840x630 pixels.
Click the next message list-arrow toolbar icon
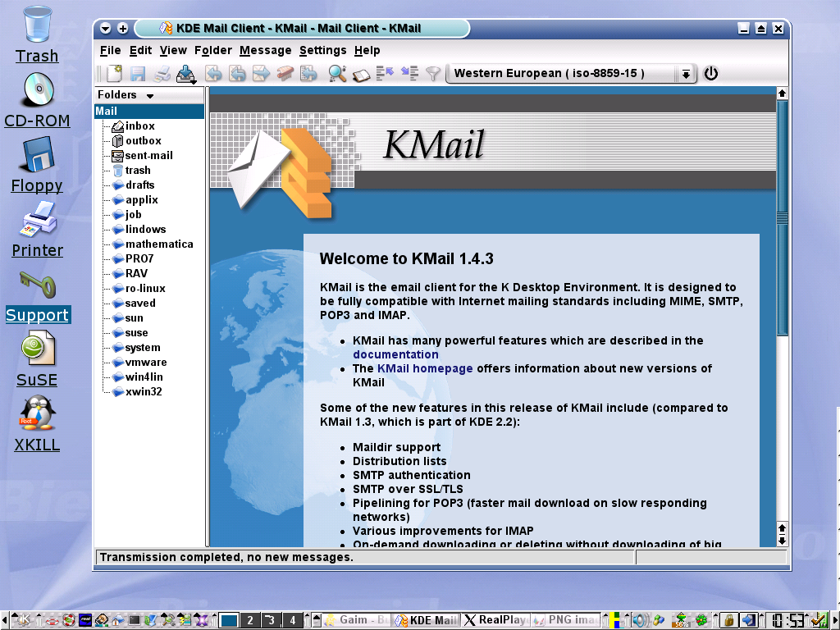(409, 73)
